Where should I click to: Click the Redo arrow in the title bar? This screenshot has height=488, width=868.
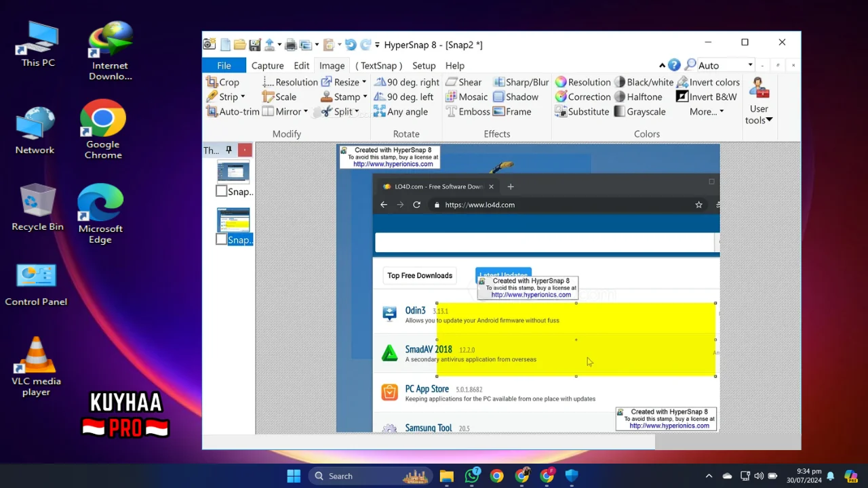[x=365, y=45]
